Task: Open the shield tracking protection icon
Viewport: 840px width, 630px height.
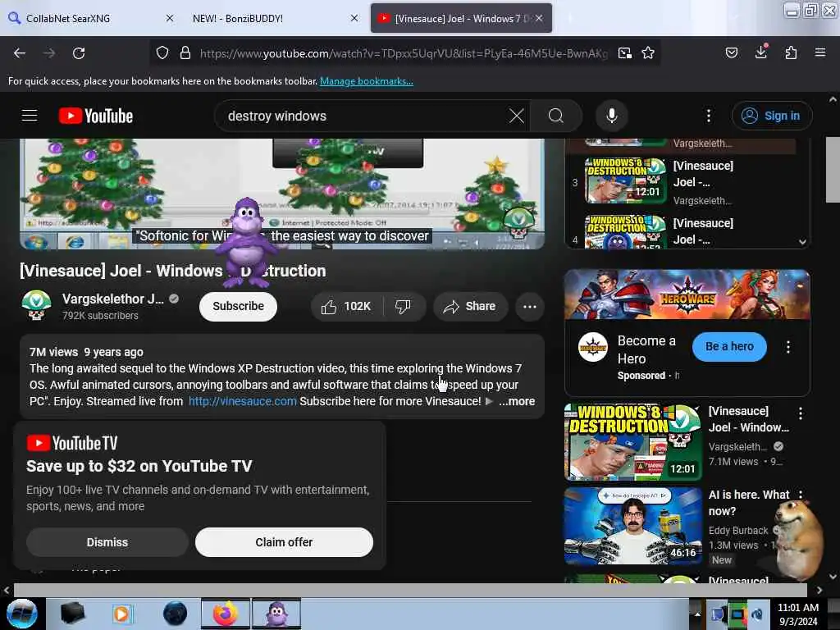Action: [x=162, y=53]
